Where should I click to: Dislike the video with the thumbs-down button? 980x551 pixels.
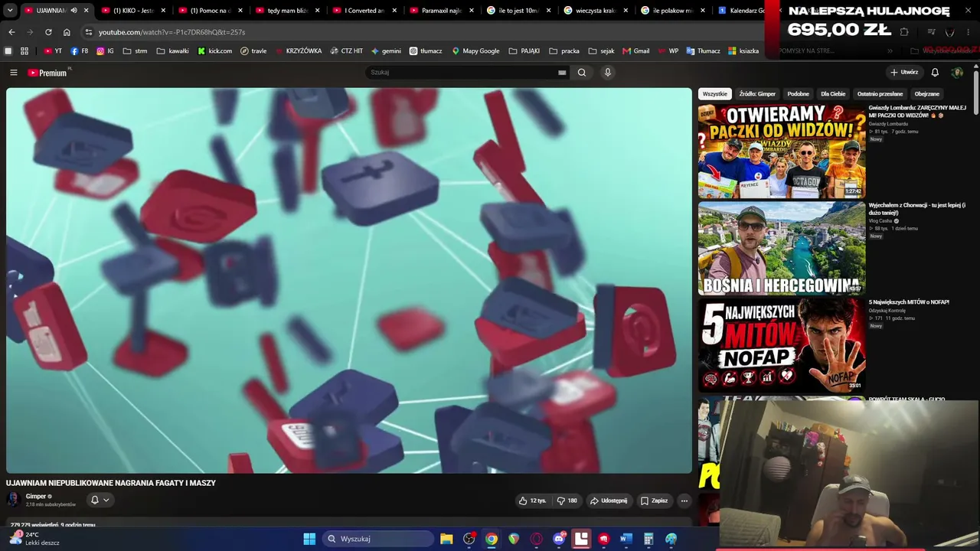coord(567,500)
